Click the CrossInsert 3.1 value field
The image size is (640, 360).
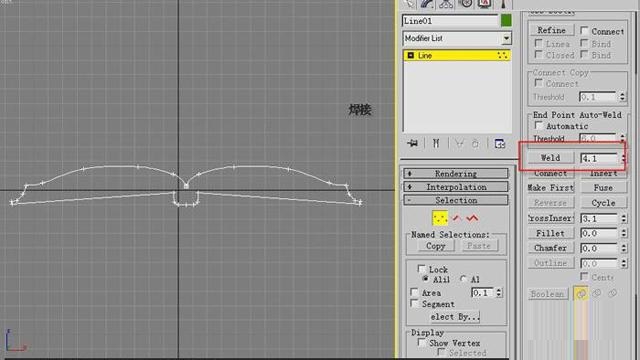[x=599, y=219]
